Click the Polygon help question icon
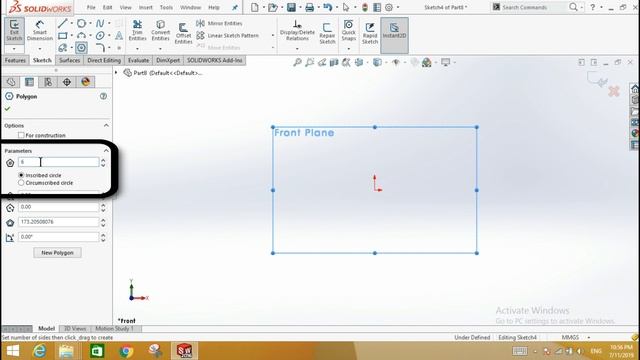 (103, 96)
